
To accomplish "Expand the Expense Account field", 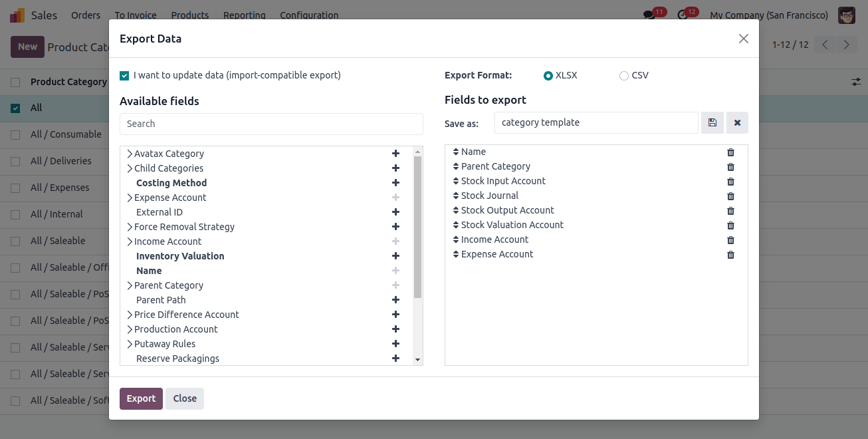I will (x=129, y=198).
